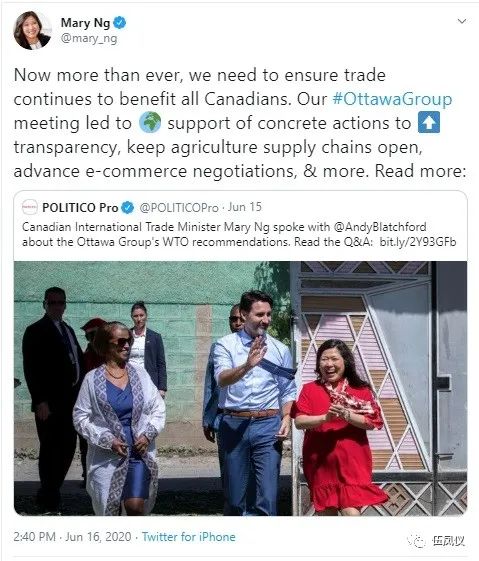Screen dimensions: 479x561
Task: Open the quoted tweet photo
Action: point(240,388)
